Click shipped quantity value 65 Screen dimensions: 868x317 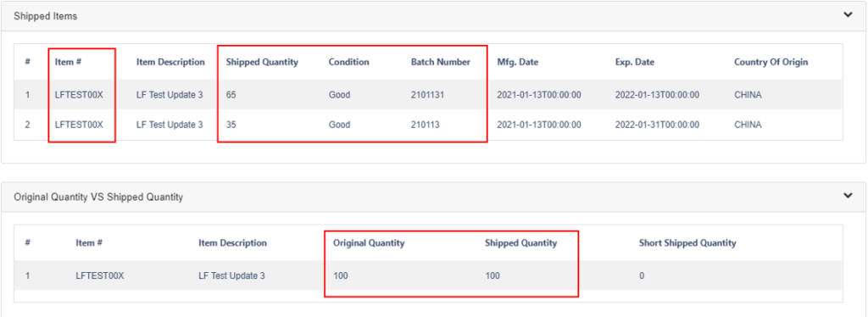click(231, 95)
